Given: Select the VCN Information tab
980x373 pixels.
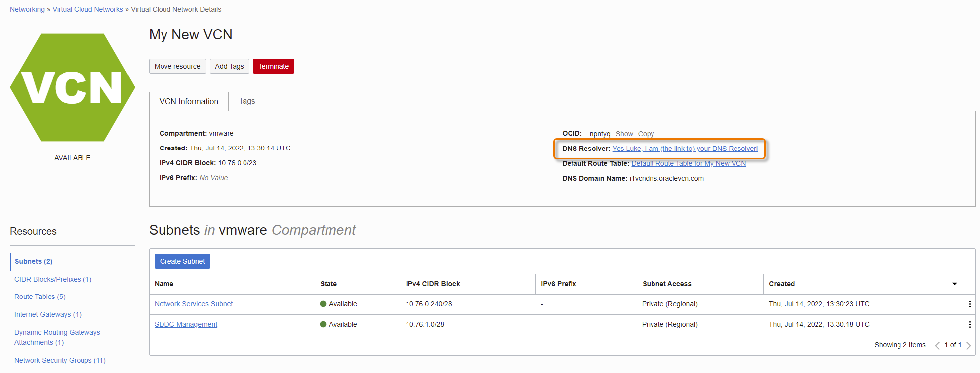Looking at the screenshot, I should tap(189, 102).
